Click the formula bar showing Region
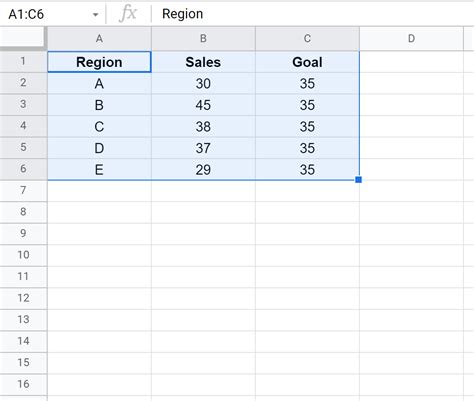This screenshot has width=474, height=401. click(313, 14)
